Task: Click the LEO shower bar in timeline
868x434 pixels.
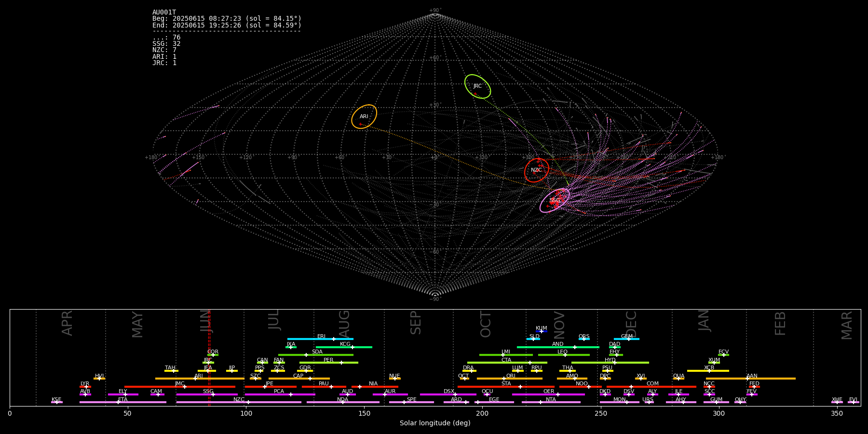Action: pos(564,355)
